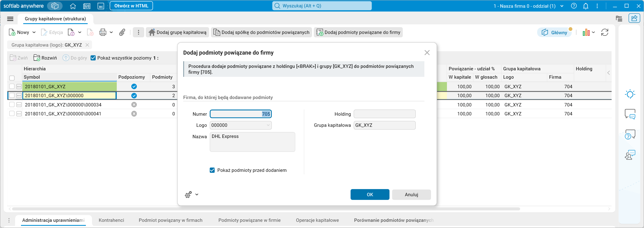Open the hamburger main menu
The height and width of the screenshot is (228, 644).
(10, 19)
